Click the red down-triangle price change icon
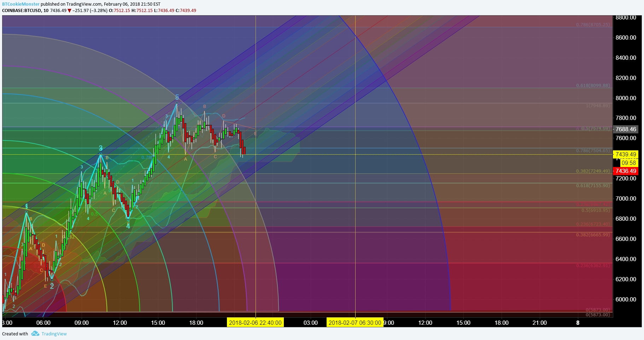The height and width of the screenshot is (340, 644). 70,11
